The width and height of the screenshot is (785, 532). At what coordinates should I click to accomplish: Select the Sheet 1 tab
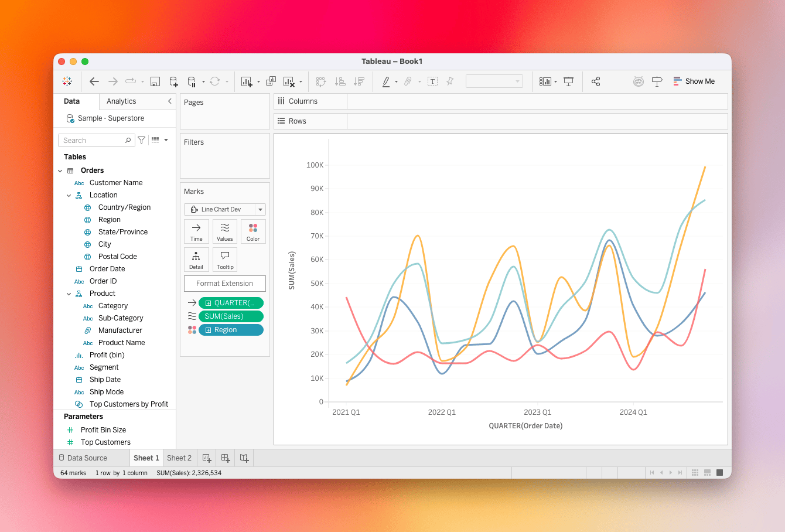[x=146, y=458]
